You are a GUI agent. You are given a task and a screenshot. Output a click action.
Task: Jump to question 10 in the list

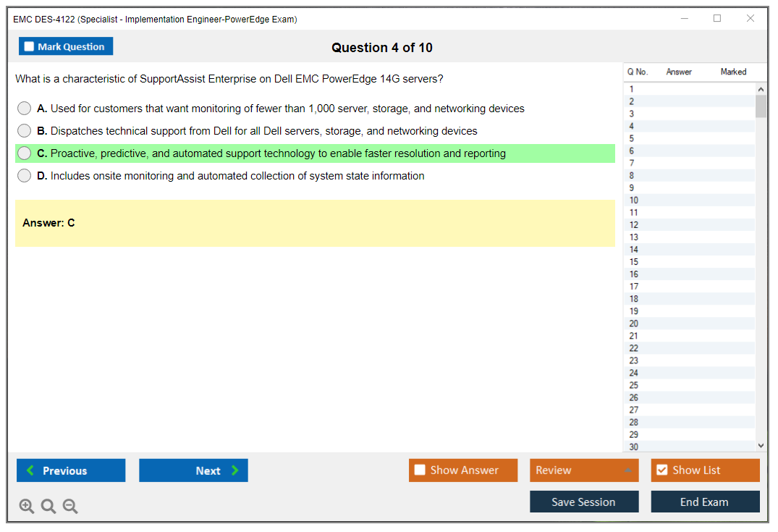coord(634,200)
